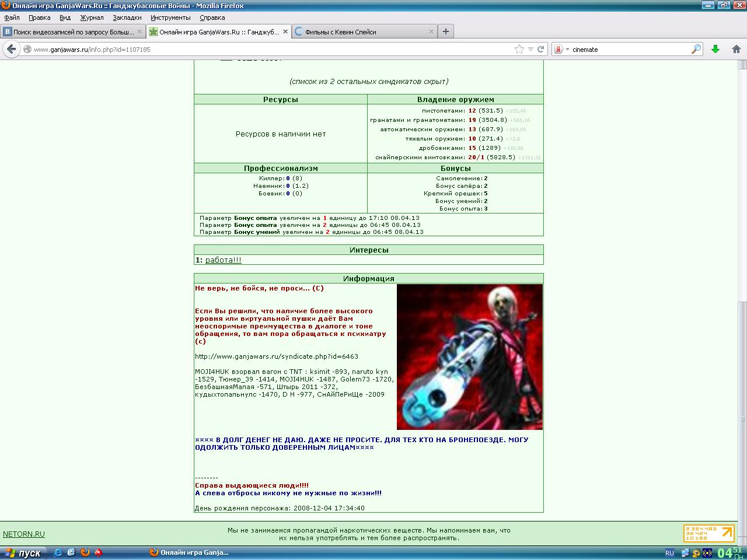Click the Профессионализм section header
Viewport: 747px width, 560px height.
click(x=281, y=168)
